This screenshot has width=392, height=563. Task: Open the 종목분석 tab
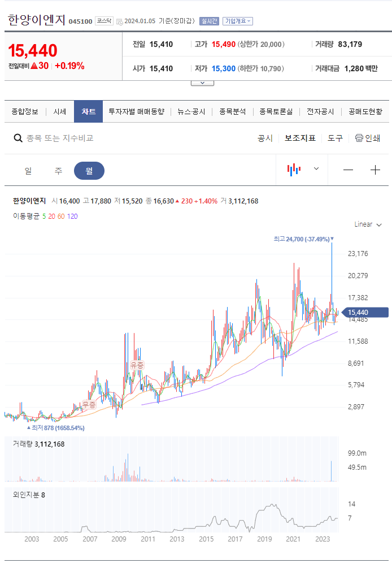click(x=232, y=112)
